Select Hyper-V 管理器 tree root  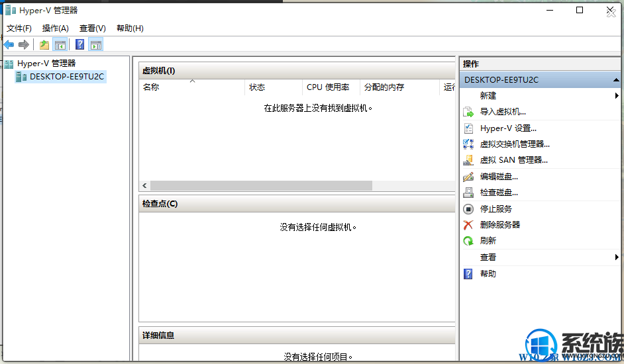[46, 64]
